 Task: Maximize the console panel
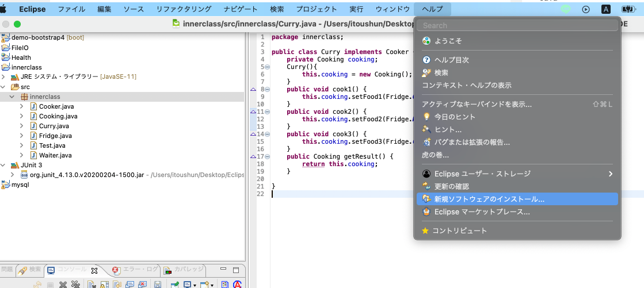[x=236, y=270]
